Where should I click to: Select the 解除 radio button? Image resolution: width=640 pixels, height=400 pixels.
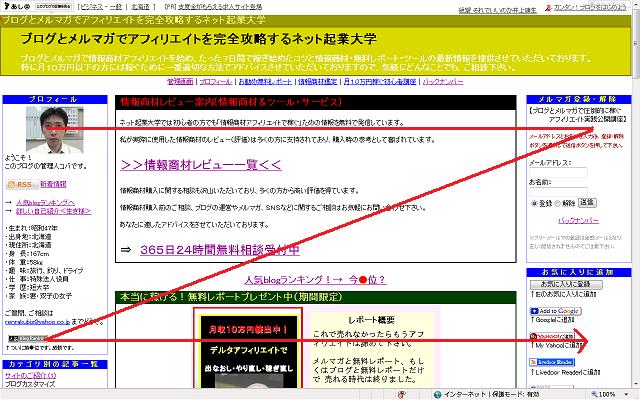[557, 203]
